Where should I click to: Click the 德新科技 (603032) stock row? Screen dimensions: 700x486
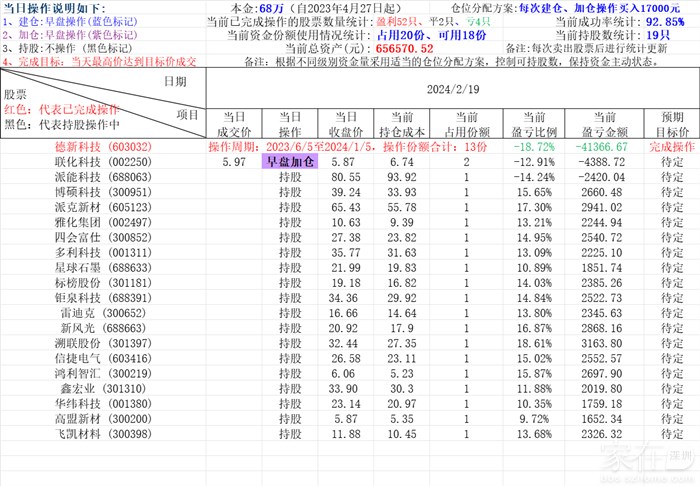[104, 146]
